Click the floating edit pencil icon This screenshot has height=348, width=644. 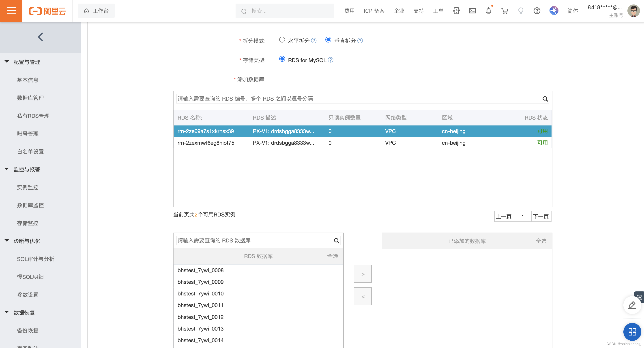pyautogui.click(x=632, y=305)
